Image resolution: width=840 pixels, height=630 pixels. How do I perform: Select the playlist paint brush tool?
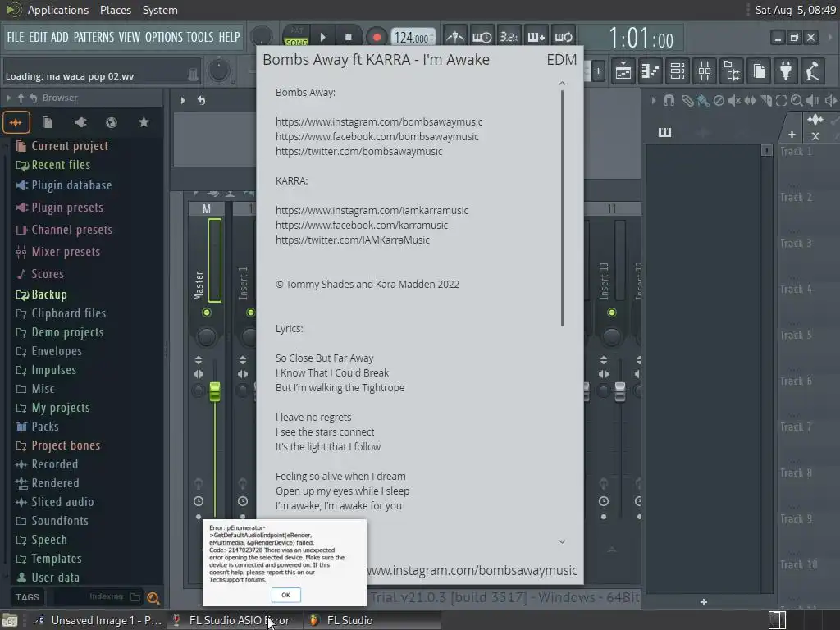point(703,100)
